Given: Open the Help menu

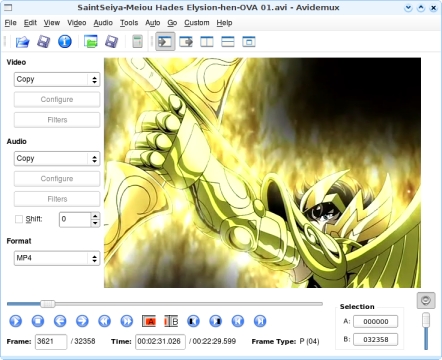Looking at the screenshot, I should click(224, 23).
